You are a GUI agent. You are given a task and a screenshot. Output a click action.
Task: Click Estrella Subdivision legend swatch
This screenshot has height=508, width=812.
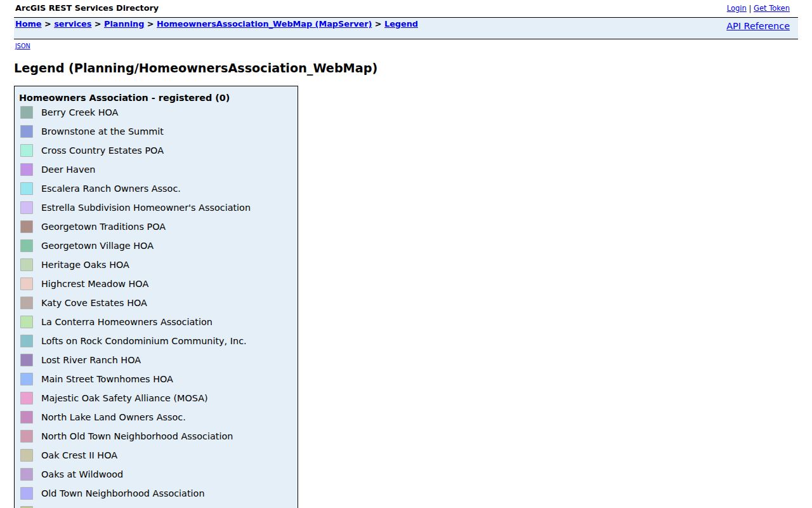tap(27, 208)
